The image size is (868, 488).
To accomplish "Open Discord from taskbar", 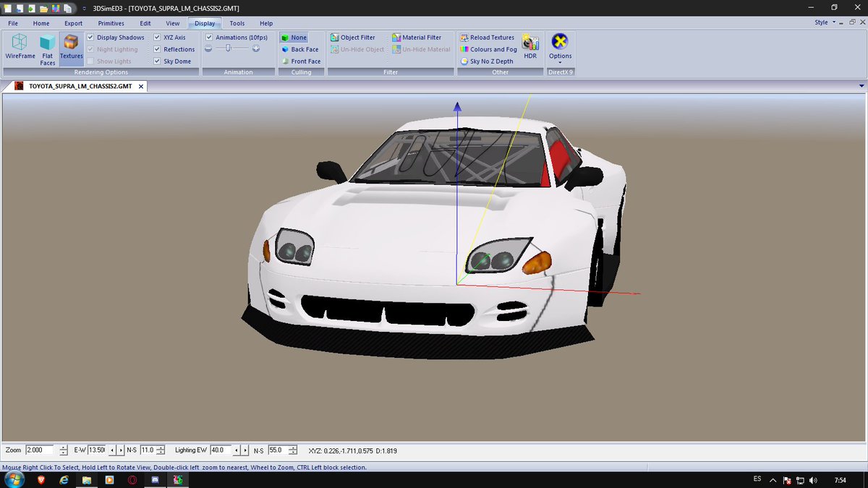I will [x=156, y=480].
